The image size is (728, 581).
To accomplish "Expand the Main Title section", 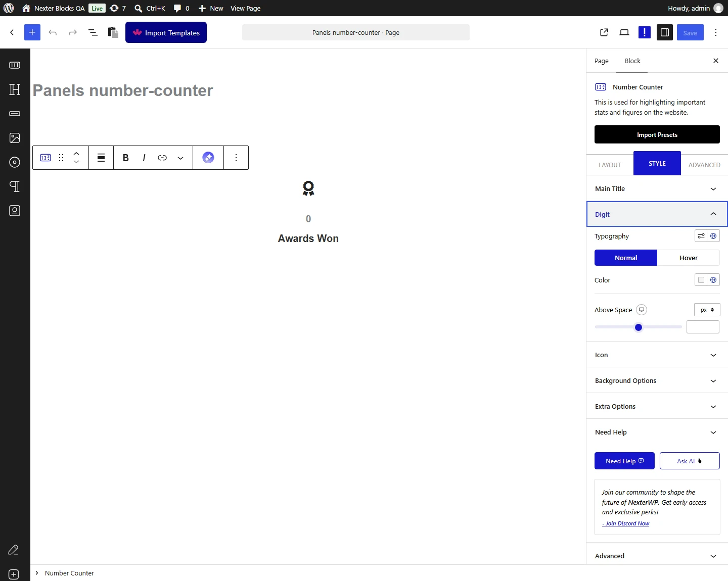I will click(657, 188).
